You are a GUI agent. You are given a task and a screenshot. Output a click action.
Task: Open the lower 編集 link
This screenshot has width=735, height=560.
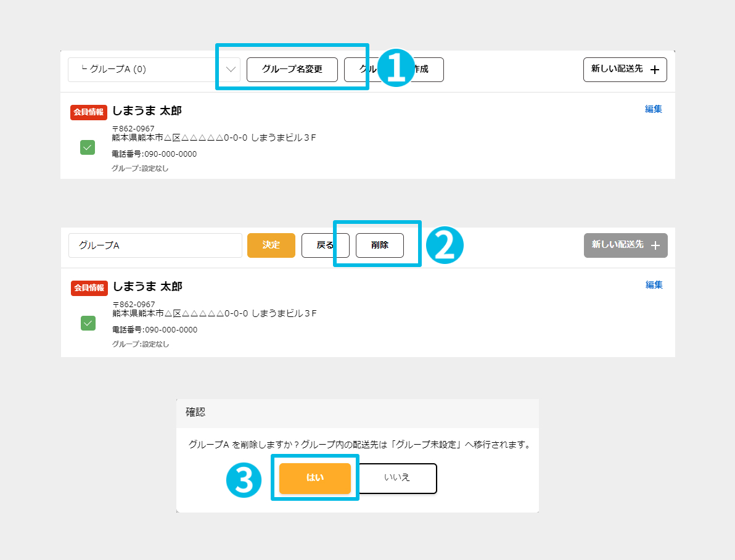[x=654, y=285]
